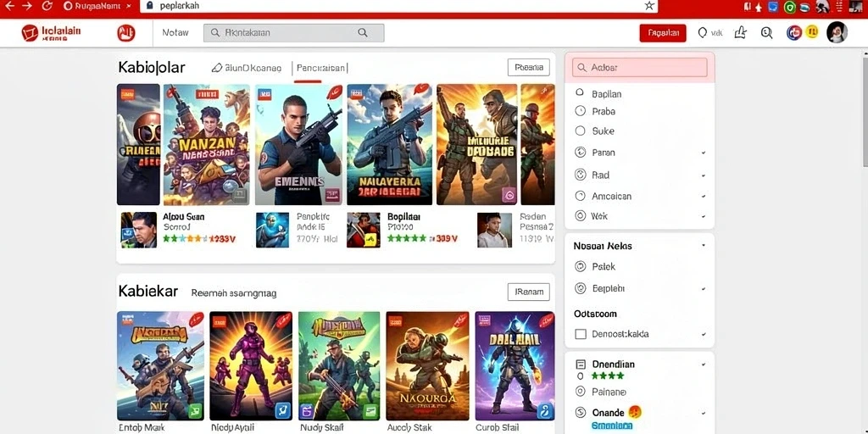Expand the Wek row chevron
The height and width of the screenshot is (434, 868).
[704, 216]
